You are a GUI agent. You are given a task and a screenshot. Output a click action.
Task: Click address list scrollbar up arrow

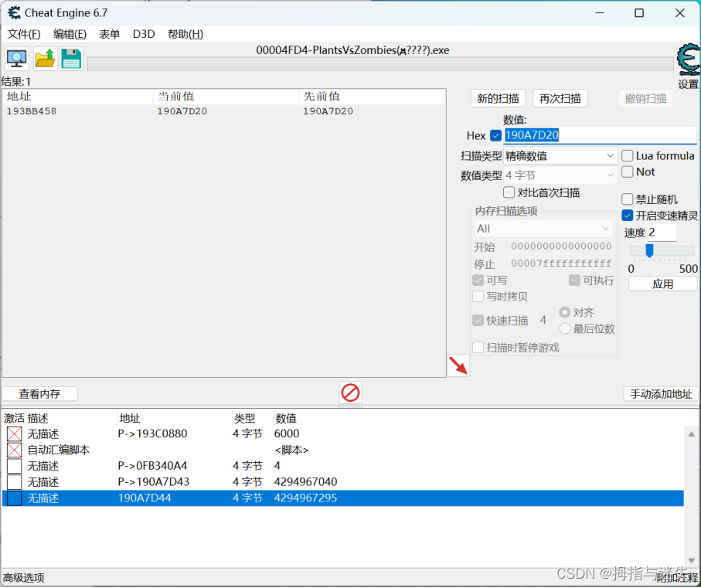[x=692, y=434]
